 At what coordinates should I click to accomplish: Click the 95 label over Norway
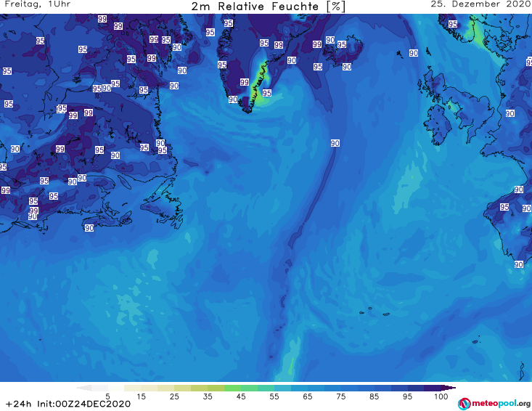pyautogui.click(x=453, y=24)
